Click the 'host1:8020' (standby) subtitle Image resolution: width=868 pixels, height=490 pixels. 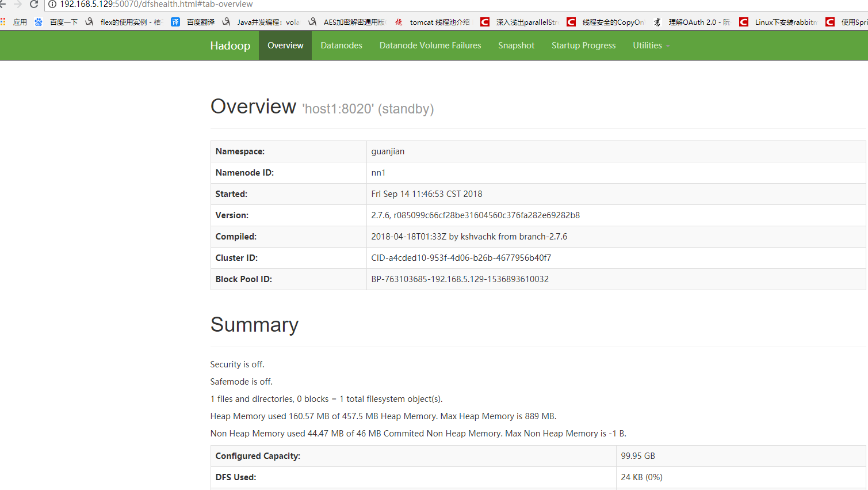pos(368,109)
